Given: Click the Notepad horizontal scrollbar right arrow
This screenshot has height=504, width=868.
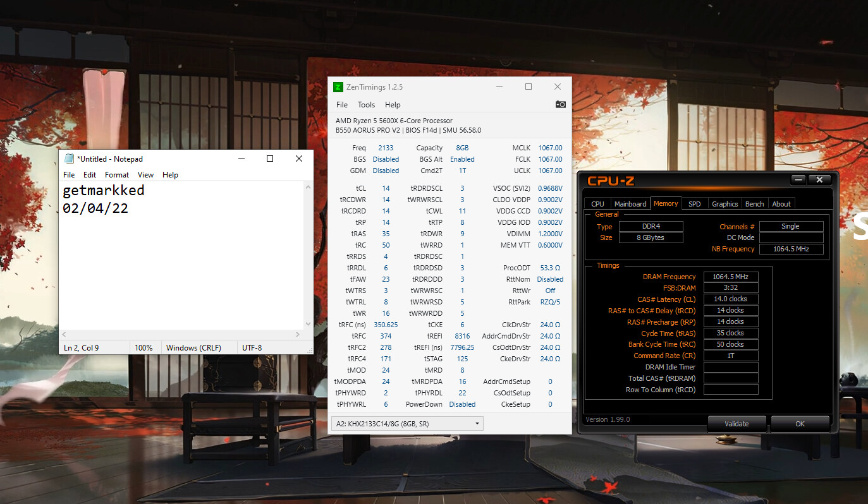Looking at the screenshot, I should tap(298, 334).
